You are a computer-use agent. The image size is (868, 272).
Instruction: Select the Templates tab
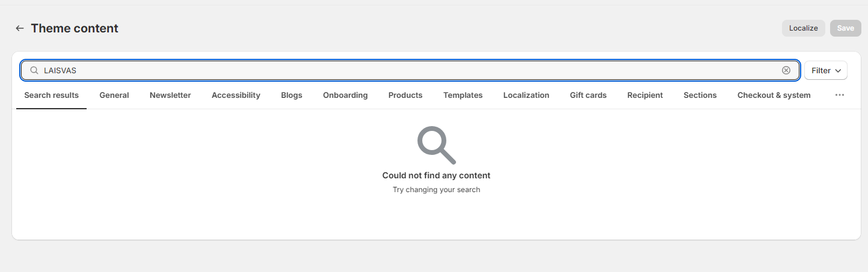point(463,95)
